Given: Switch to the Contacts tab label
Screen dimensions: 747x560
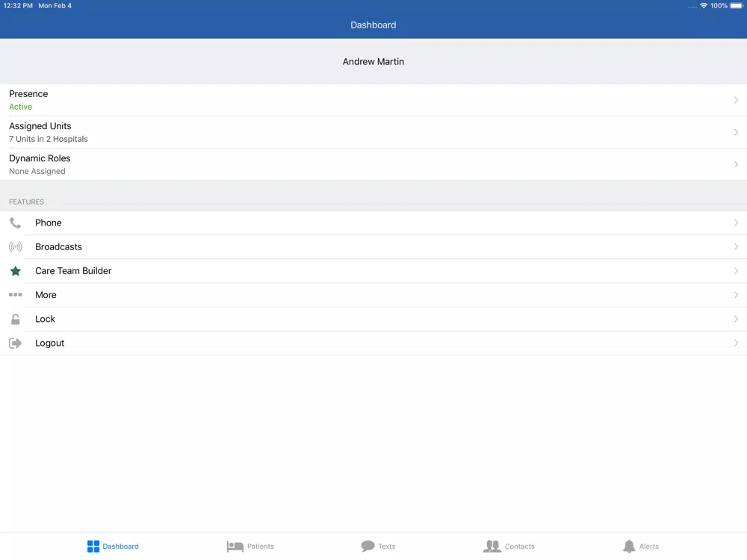Looking at the screenshot, I should click(x=520, y=547).
